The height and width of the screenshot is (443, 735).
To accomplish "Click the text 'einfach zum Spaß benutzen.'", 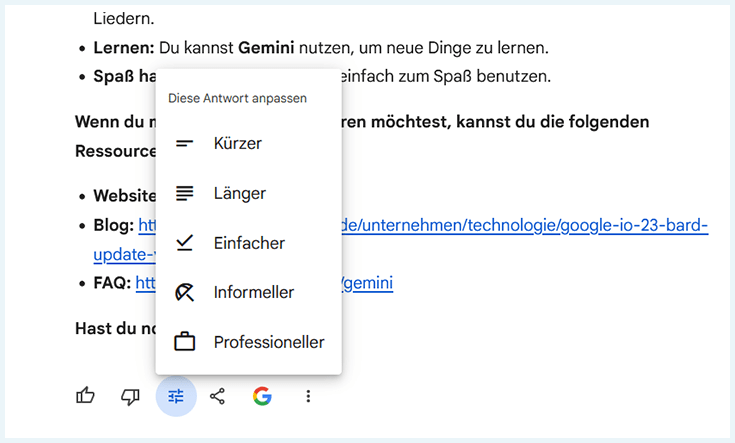I will (446, 76).
